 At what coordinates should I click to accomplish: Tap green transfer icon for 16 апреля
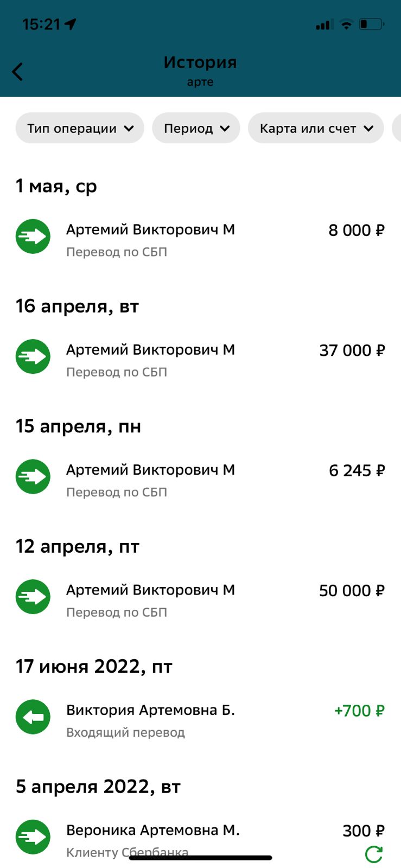point(33,356)
